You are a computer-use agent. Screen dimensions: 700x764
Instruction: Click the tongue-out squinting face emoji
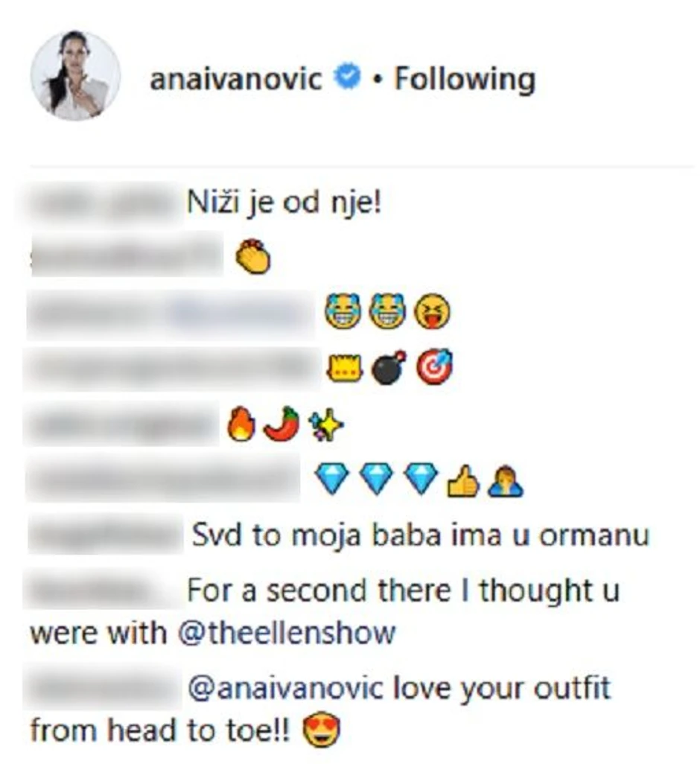click(432, 311)
